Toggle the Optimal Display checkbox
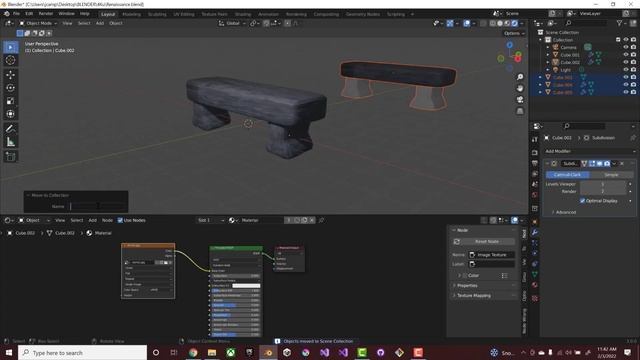Viewport: 640px width, 360px height. (582, 201)
